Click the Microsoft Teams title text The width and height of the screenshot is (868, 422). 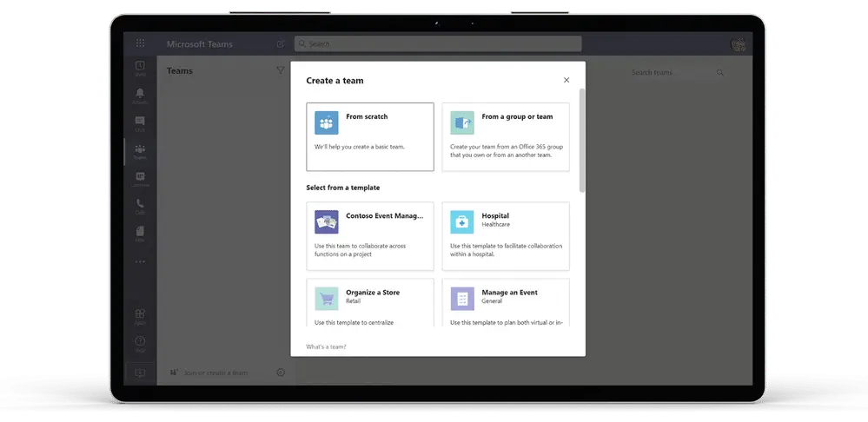pyautogui.click(x=200, y=44)
